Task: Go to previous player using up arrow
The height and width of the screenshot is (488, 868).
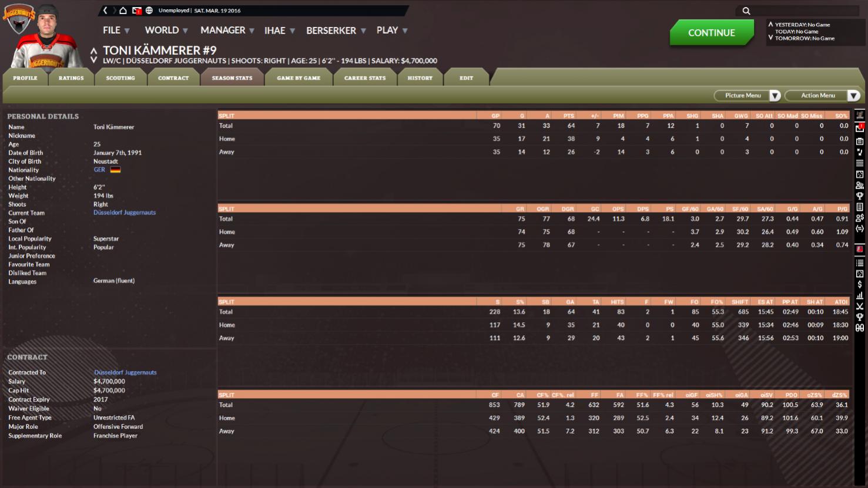Action: pyautogui.click(x=93, y=51)
